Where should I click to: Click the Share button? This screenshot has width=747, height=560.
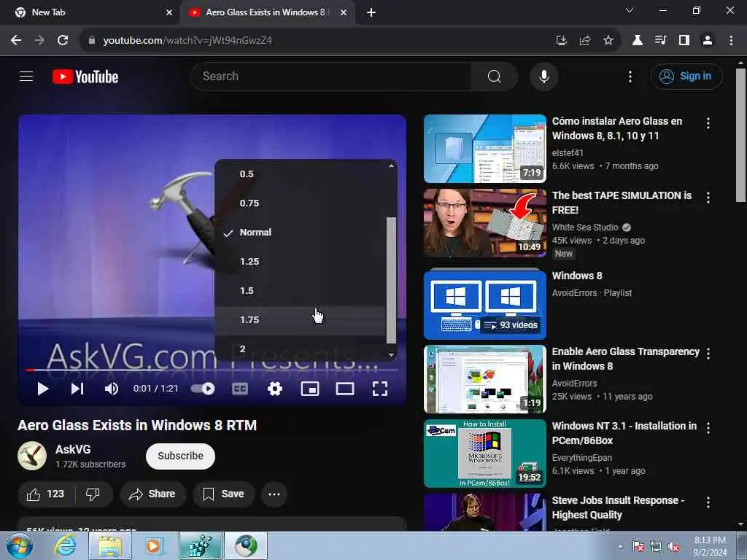pyautogui.click(x=152, y=494)
